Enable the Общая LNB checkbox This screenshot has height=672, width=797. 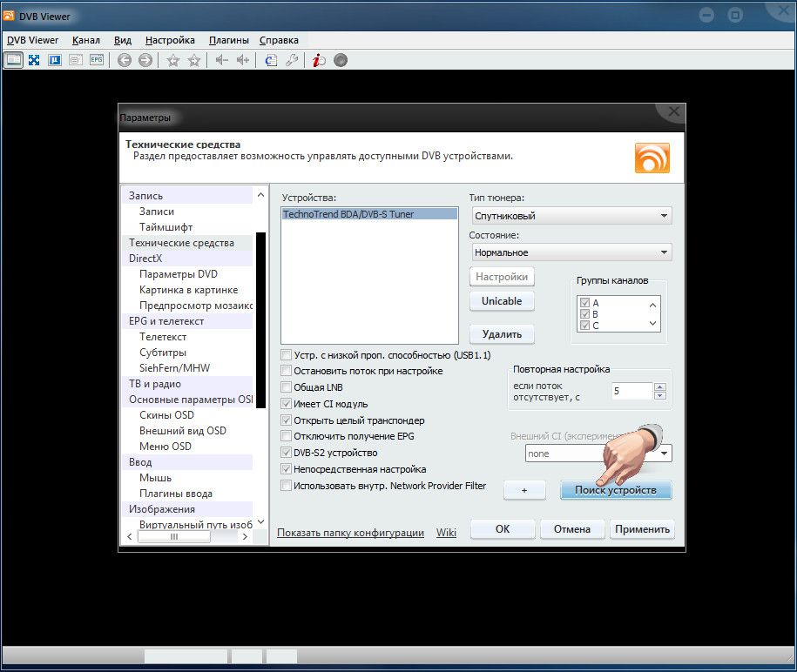287,387
